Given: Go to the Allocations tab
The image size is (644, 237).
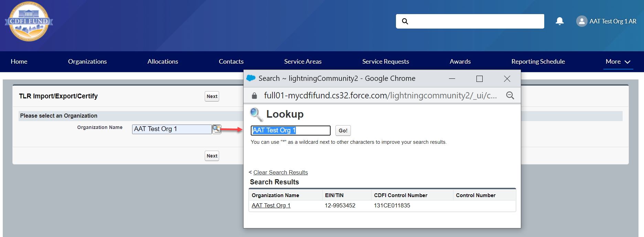Looking at the screenshot, I should pos(163,62).
